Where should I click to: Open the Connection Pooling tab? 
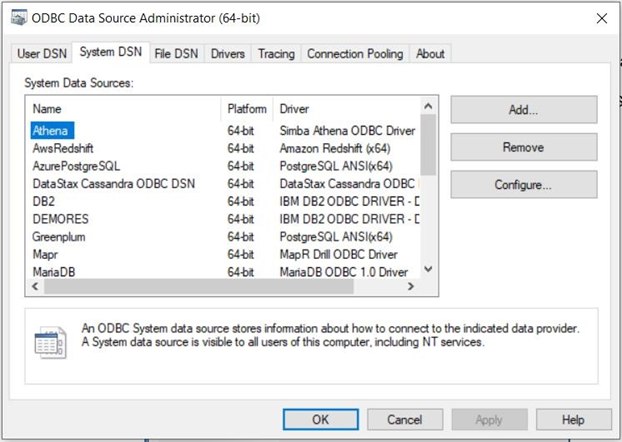(355, 54)
